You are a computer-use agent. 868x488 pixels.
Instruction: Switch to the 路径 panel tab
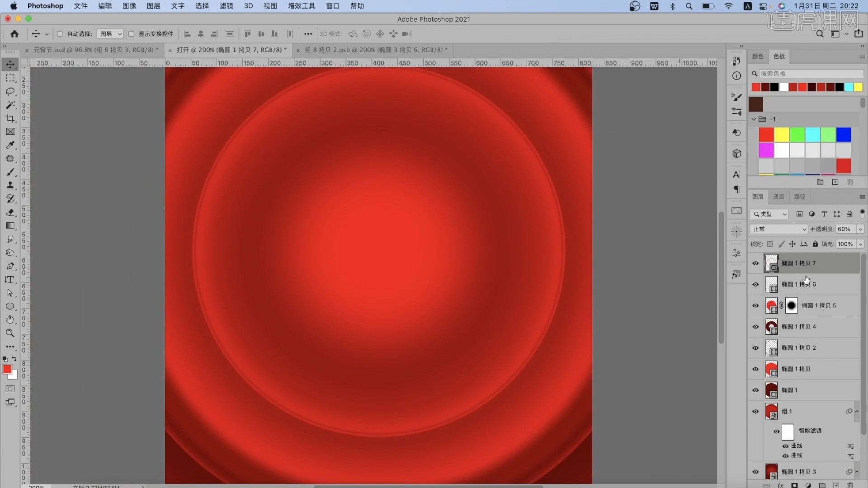pos(800,197)
